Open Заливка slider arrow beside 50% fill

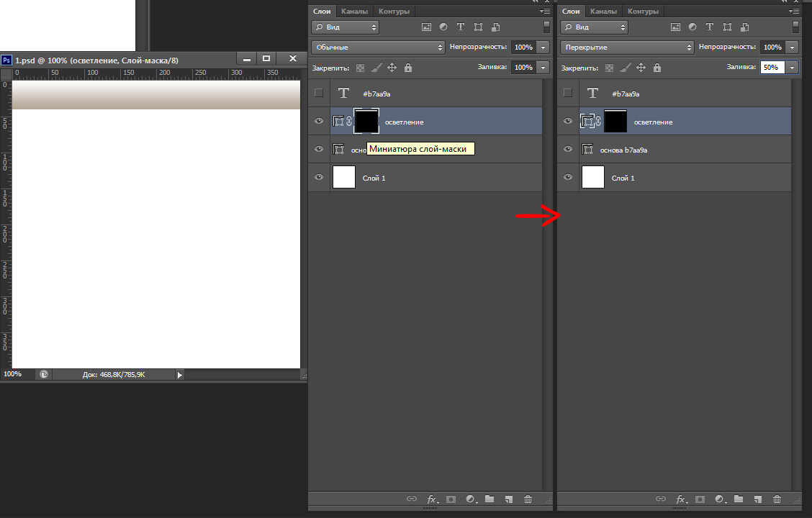tap(793, 68)
